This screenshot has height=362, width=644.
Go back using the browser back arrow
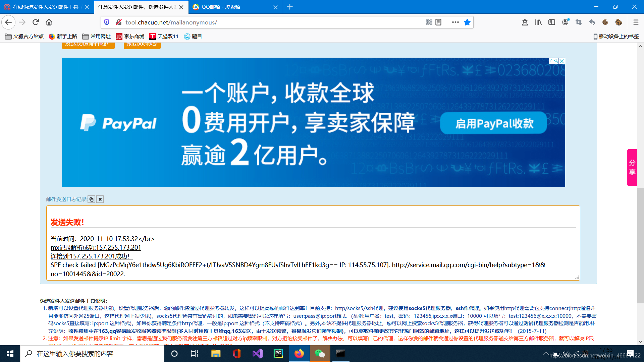tap(8, 22)
